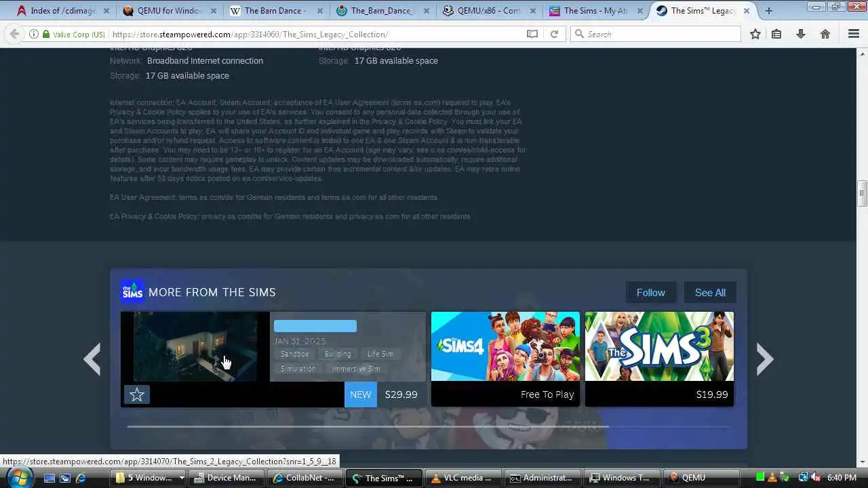Reload the current Steam page

click(554, 34)
